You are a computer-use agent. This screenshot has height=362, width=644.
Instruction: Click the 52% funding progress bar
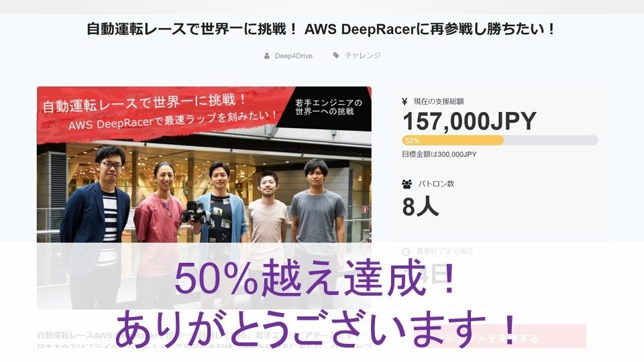pos(500,140)
